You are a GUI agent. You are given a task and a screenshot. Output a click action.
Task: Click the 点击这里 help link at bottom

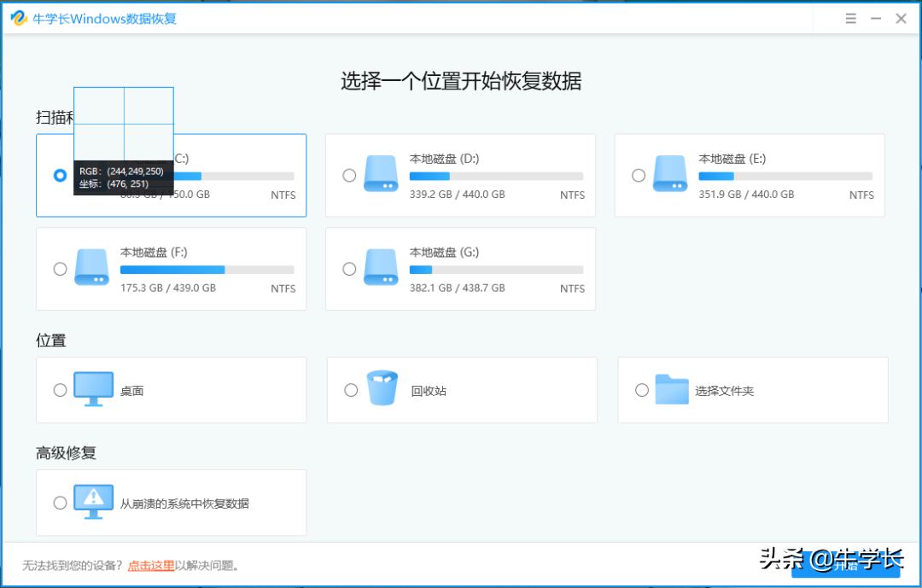coord(151,565)
